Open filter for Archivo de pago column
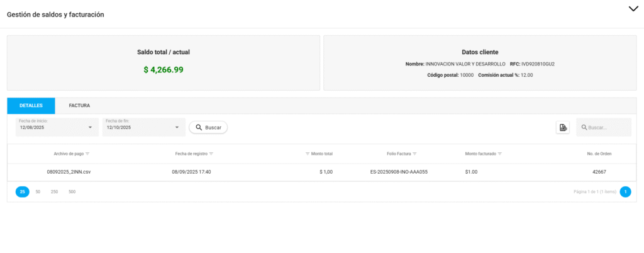The width and height of the screenshot is (644, 253). 87,154
